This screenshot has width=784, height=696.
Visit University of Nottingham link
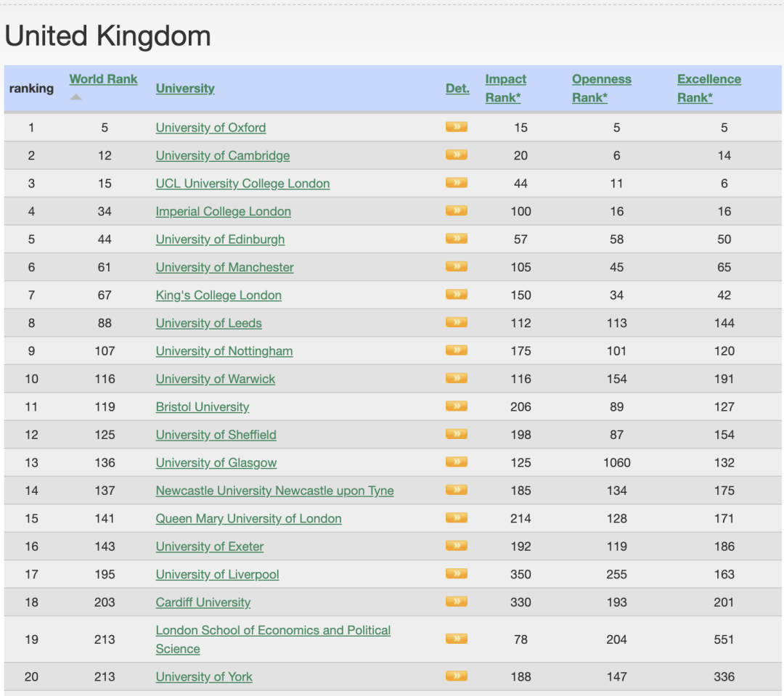point(224,351)
